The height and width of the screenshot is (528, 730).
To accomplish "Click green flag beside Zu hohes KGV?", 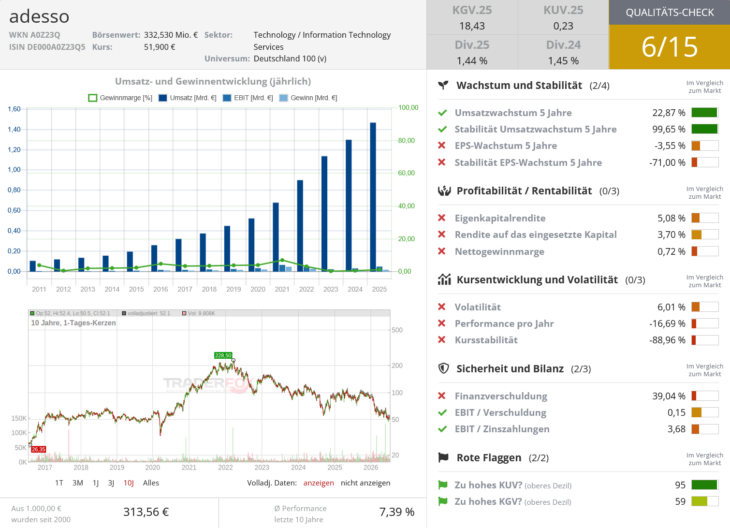I will [x=443, y=501].
